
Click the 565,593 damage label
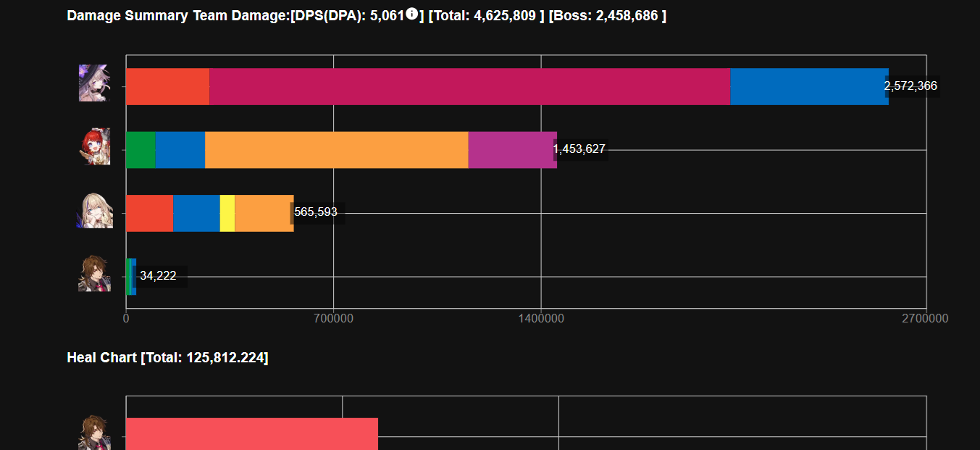tap(316, 212)
